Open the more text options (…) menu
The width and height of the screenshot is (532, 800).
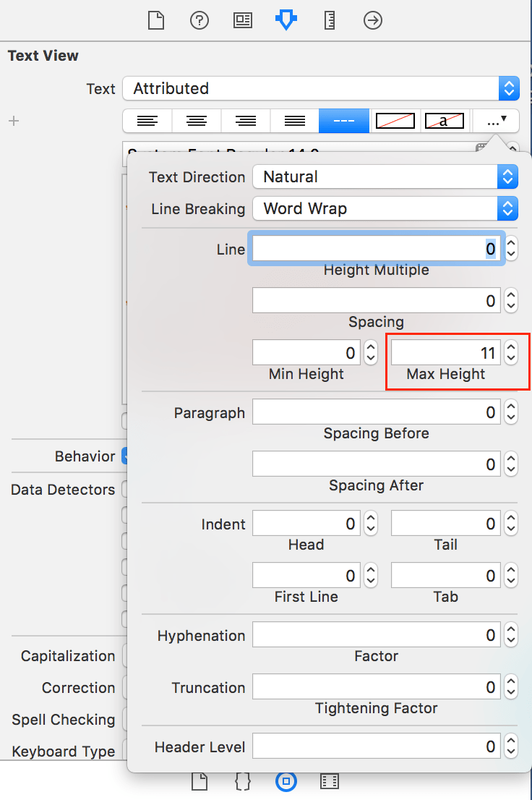[494, 121]
